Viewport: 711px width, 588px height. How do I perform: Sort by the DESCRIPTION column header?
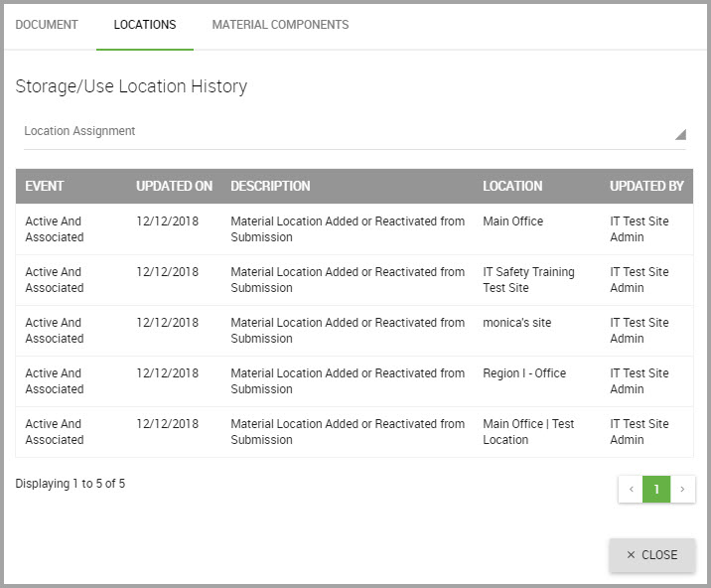tap(270, 186)
